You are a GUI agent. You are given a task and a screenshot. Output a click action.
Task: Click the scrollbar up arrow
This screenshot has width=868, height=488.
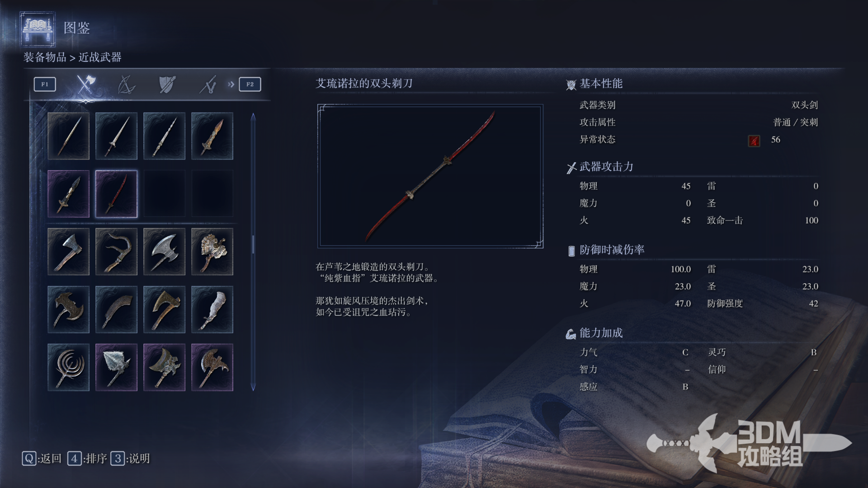pyautogui.click(x=253, y=117)
